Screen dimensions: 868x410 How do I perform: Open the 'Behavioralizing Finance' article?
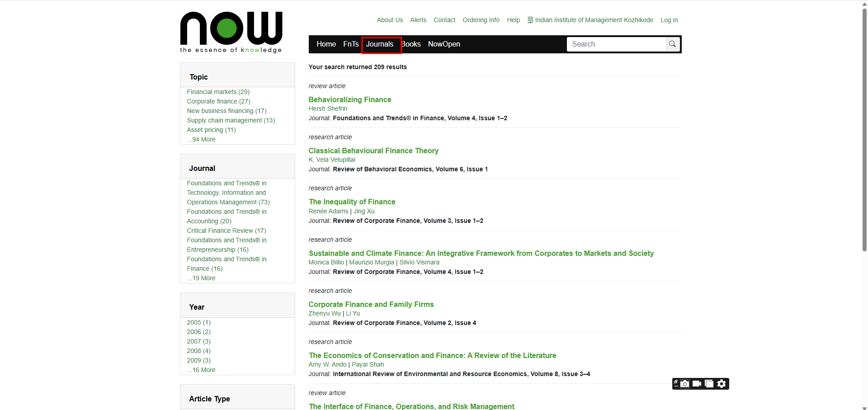click(x=349, y=99)
